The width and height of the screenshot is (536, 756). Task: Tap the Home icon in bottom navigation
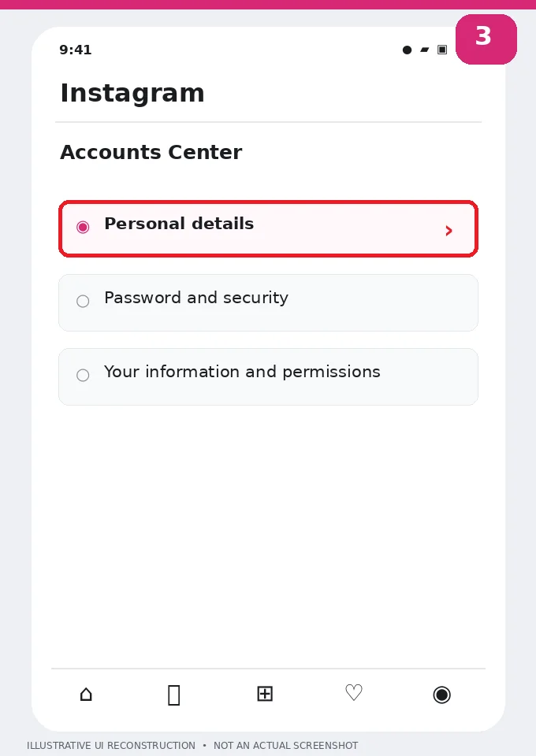[x=86, y=695]
